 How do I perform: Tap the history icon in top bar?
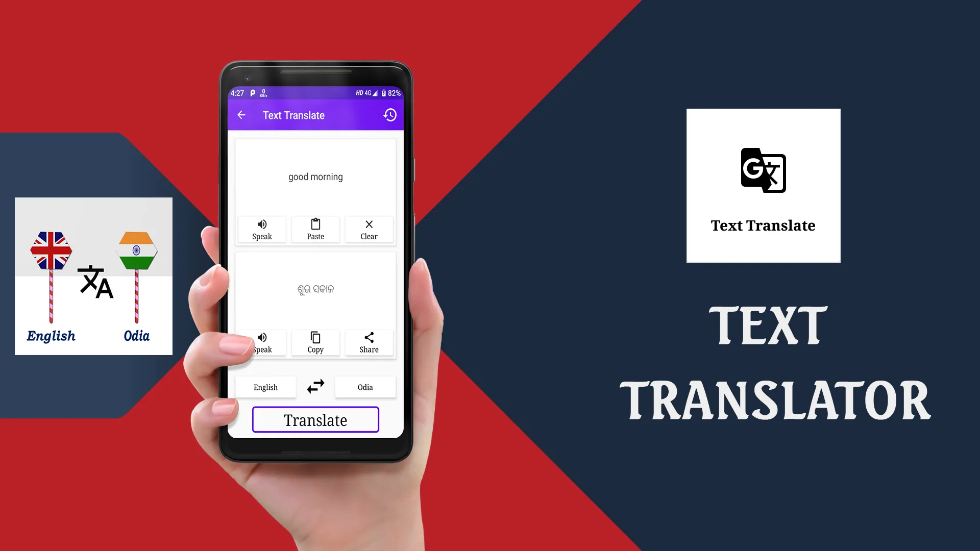click(390, 115)
